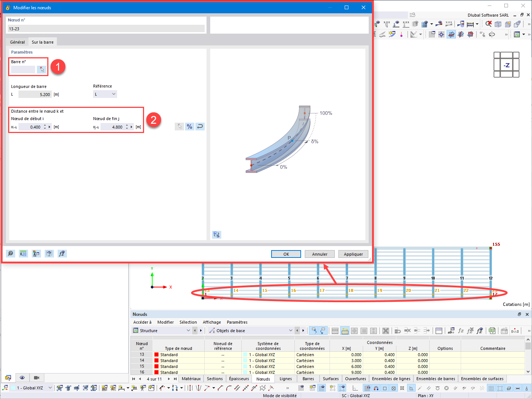Viewport: 532px width, 399px height.
Task: Open the units and decimals 0,00 icon
Action: coord(23,253)
